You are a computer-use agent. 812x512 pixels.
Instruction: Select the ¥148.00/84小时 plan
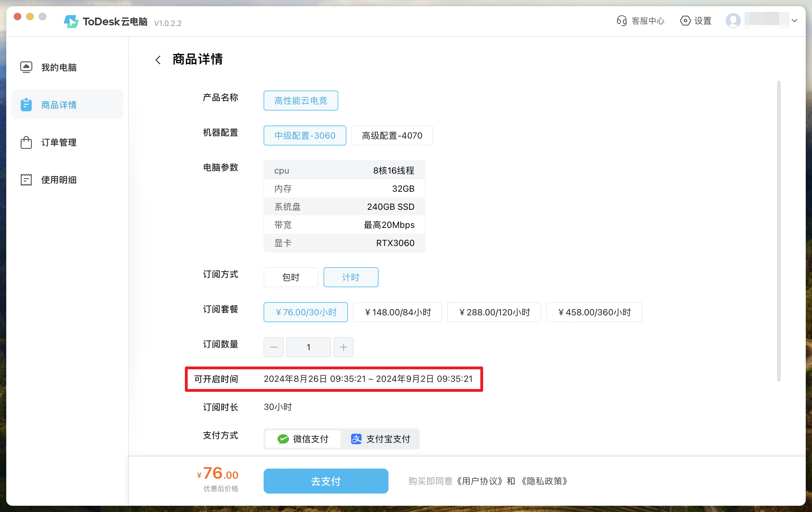click(x=397, y=312)
